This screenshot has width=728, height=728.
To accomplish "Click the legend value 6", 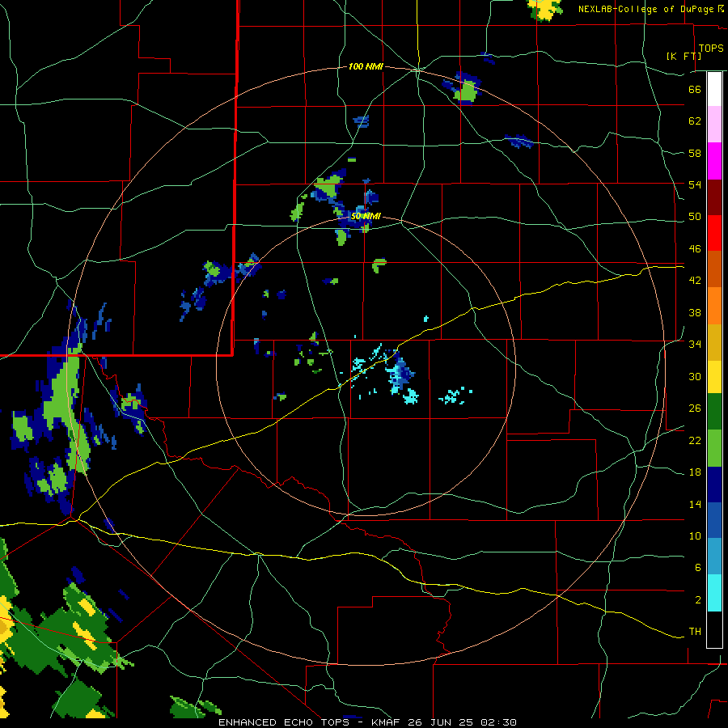I will pyautogui.click(x=698, y=568).
